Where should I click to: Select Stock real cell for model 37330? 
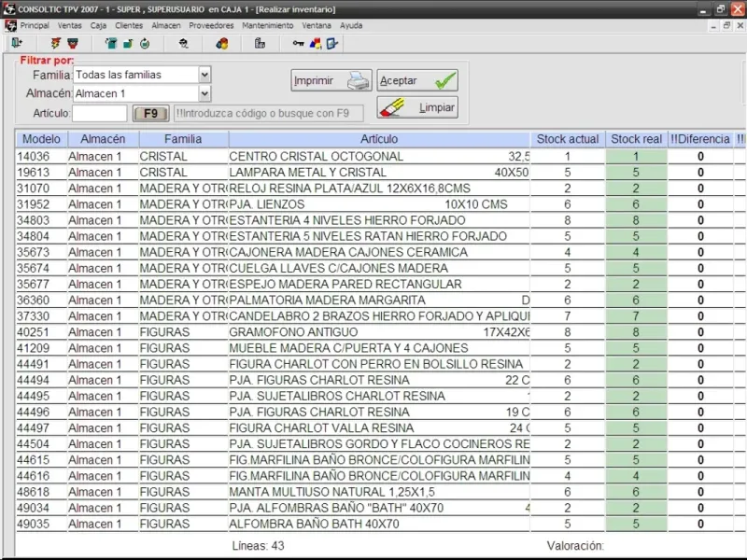coord(636,316)
